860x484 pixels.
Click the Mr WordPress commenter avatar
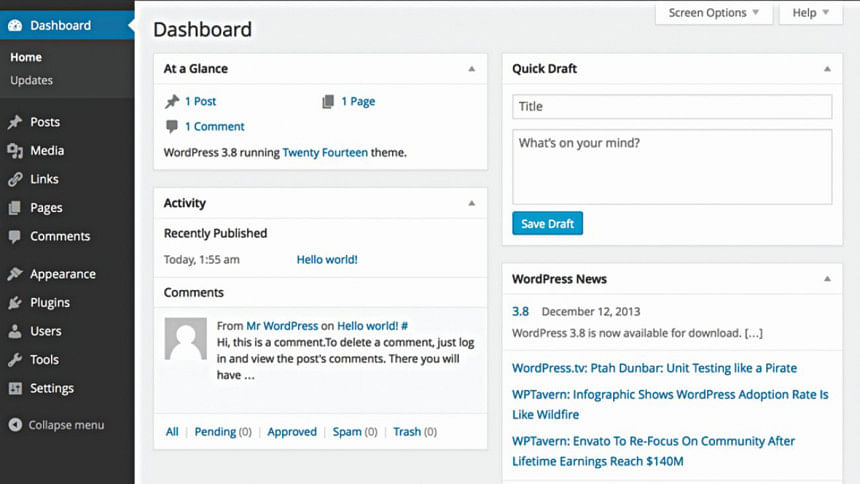pyautogui.click(x=185, y=339)
